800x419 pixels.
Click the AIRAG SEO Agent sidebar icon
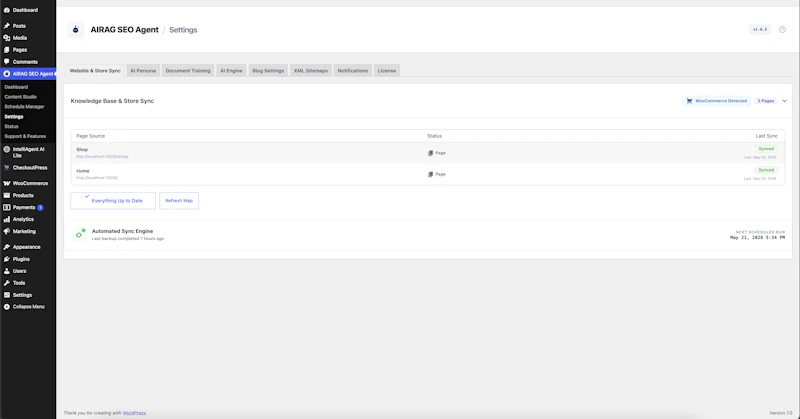pos(7,74)
